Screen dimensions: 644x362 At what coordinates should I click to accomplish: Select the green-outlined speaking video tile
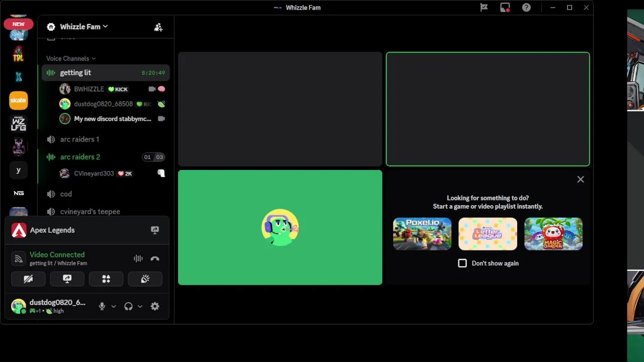(x=488, y=109)
